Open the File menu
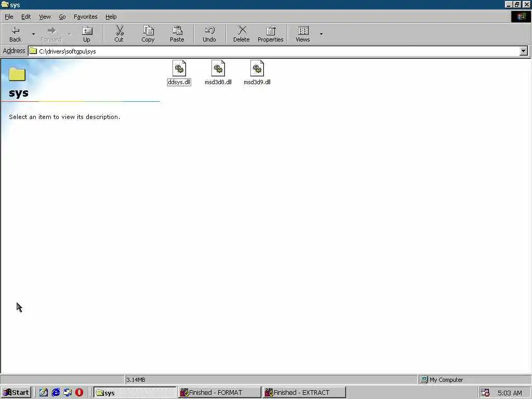The image size is (532, 399). [x=9, y=17]
